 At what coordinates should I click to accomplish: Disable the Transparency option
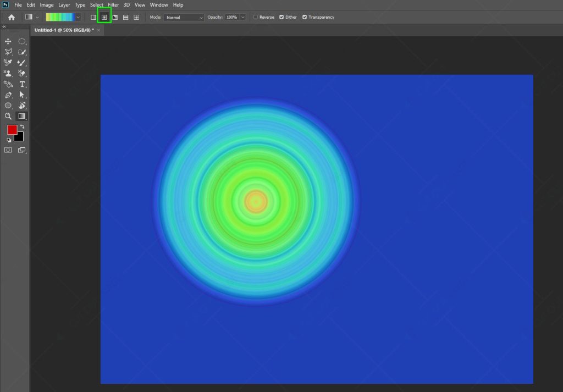[x=305, y=17]
